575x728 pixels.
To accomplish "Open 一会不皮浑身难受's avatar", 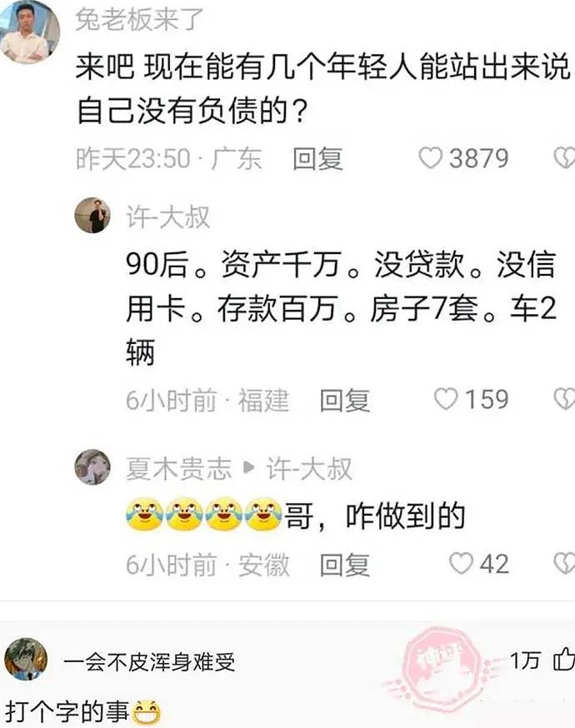I will (26, 660).
